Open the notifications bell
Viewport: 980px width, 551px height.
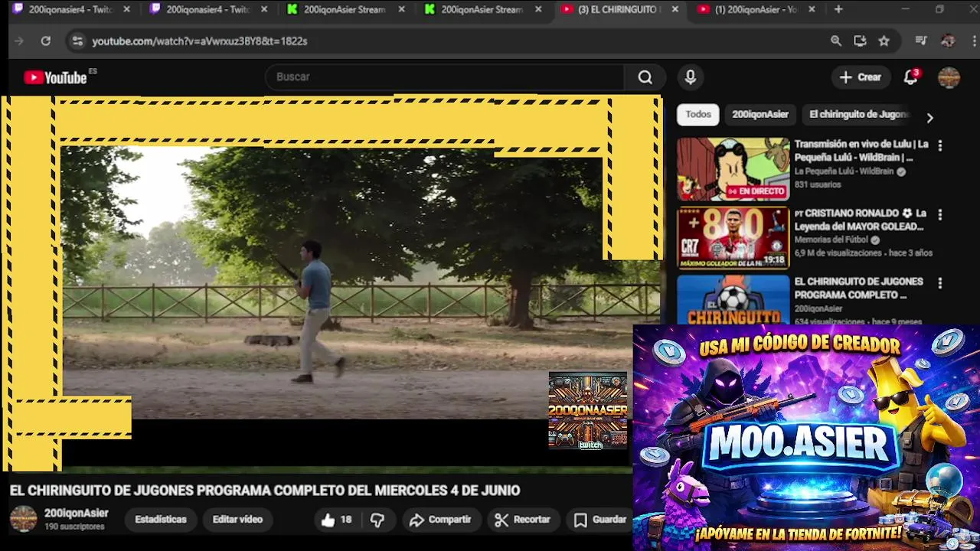(x=911, y=77)
